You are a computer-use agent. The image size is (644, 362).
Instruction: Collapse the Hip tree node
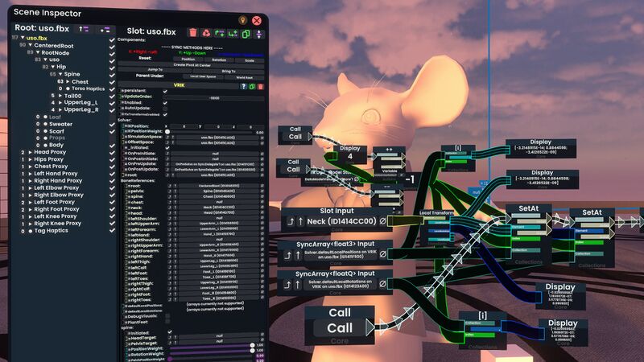(x=52, y=67)
